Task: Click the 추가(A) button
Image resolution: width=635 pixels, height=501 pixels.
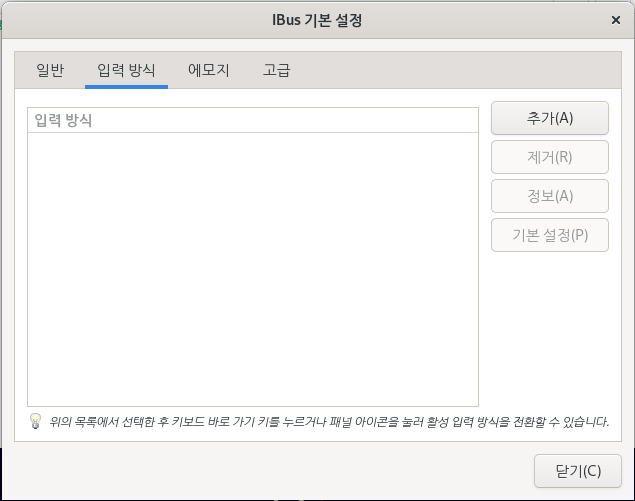Action: [x=550, y=118]
